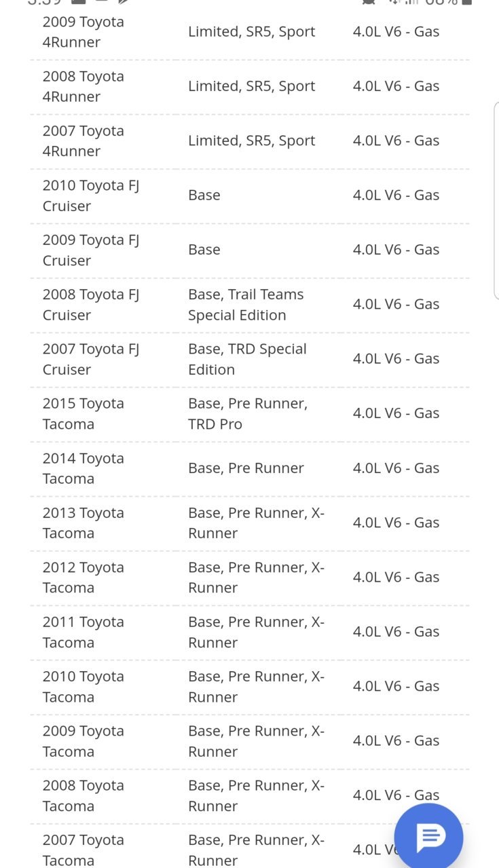
Task: Click 2007 Toyota 4Runner vehicle name
Action: pos(84,141)
